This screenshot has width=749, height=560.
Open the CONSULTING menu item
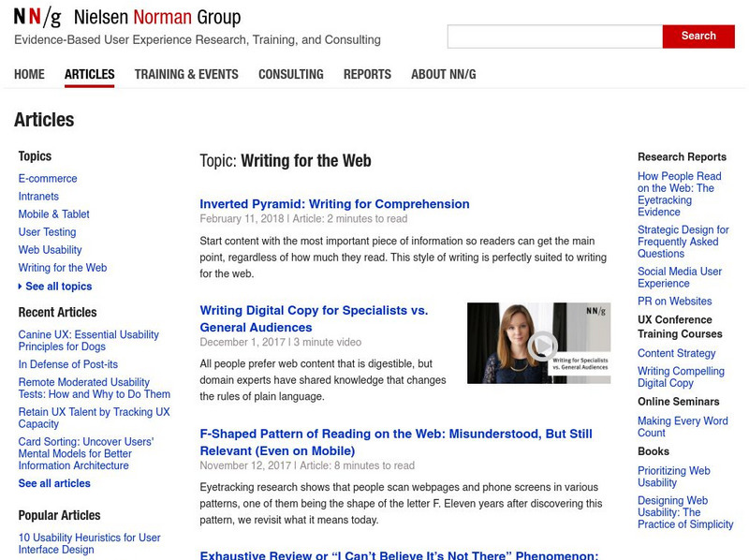(x=291, y=74)
